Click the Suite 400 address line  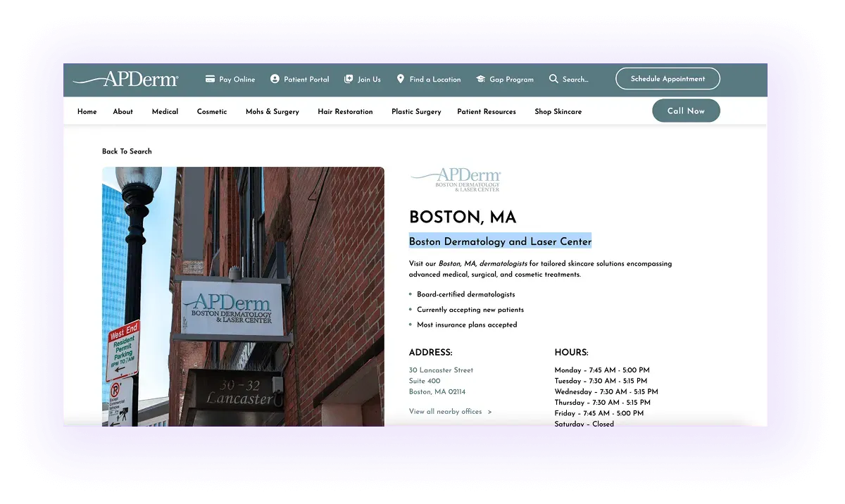click(425, 381)
